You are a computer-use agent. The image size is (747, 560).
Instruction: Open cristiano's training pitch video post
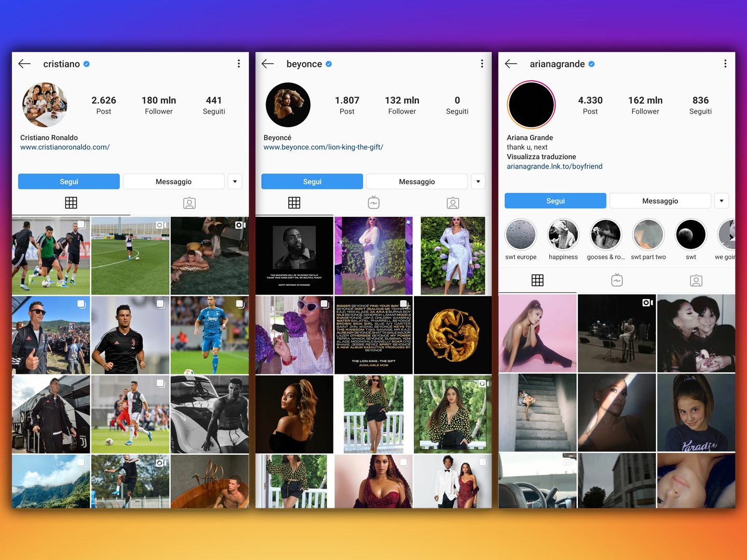tap(130, 256)
